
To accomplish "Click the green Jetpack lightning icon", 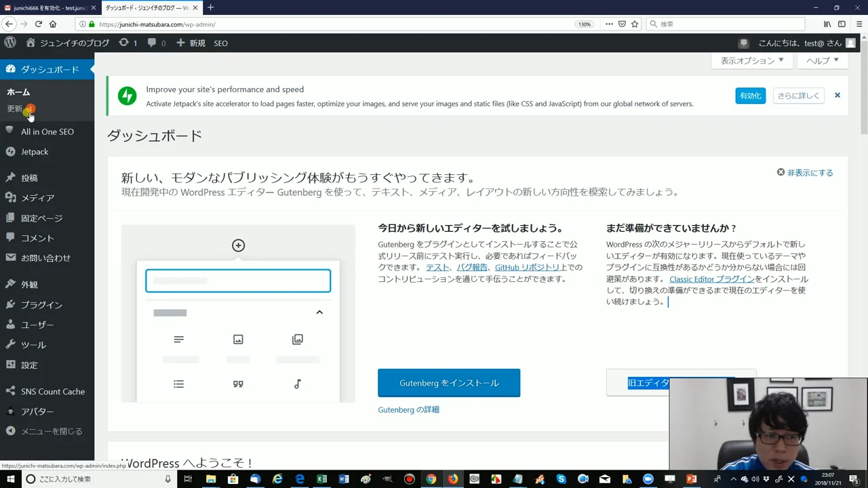I will tap(127, 96).
